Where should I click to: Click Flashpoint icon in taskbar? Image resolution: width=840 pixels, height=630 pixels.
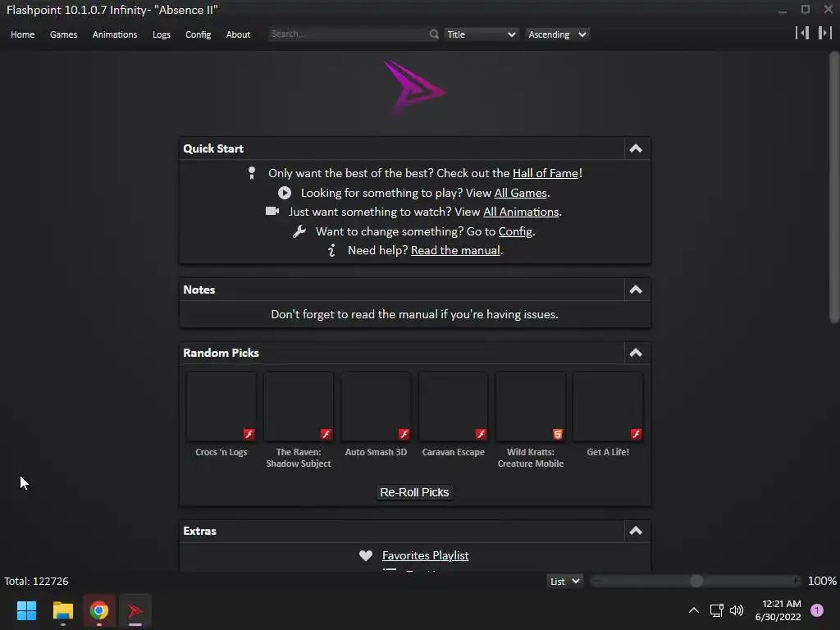click(135, 610)
